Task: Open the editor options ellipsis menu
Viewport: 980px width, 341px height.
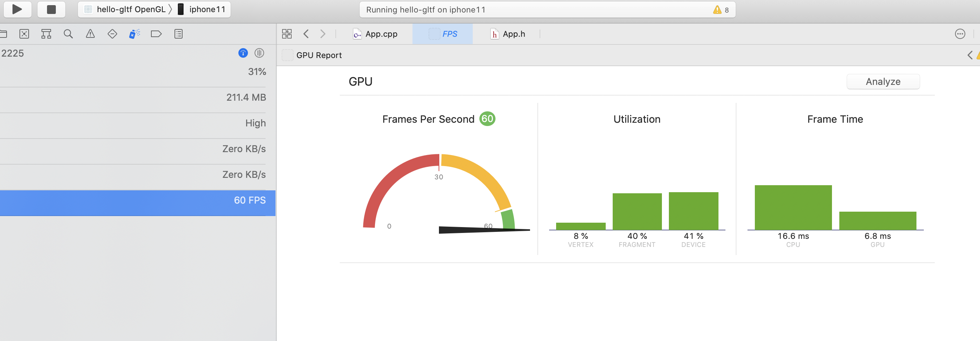Action: [x=960, y=34]
